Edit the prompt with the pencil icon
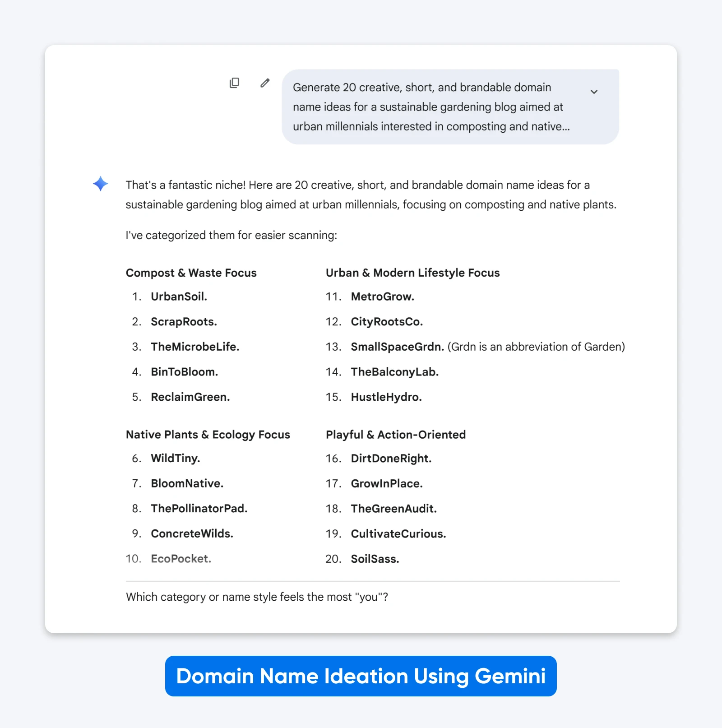Viewport: 722px width, 728px height. coord(265,83)
